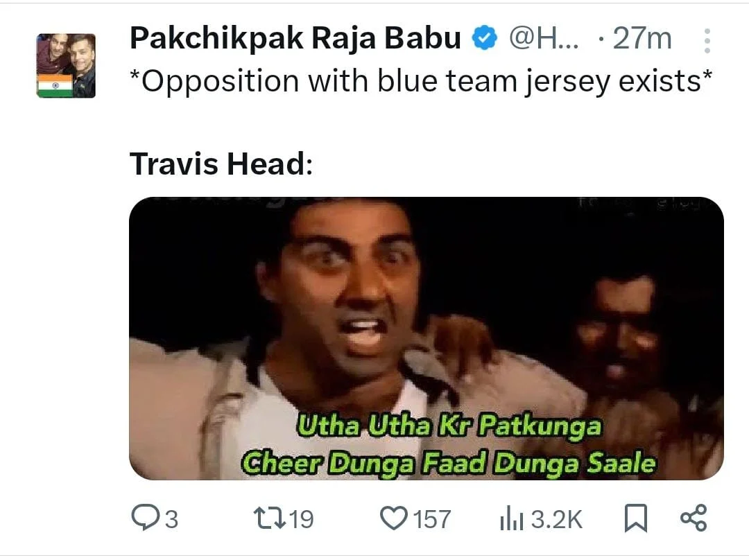Repost the tweet using the retweet icon
This screenshot has height=560, width=749.
269,518
